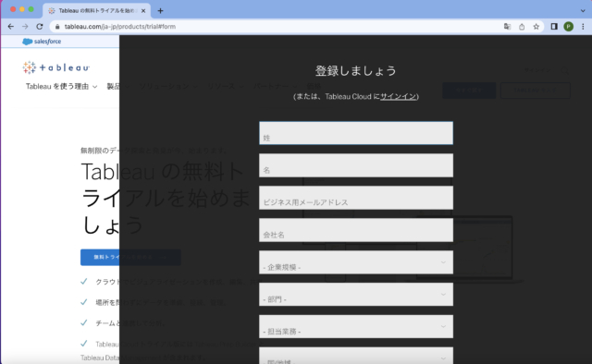The image size is (592, 364).
Task: Open the Chrome profile avatar
Action: point(568,27)
